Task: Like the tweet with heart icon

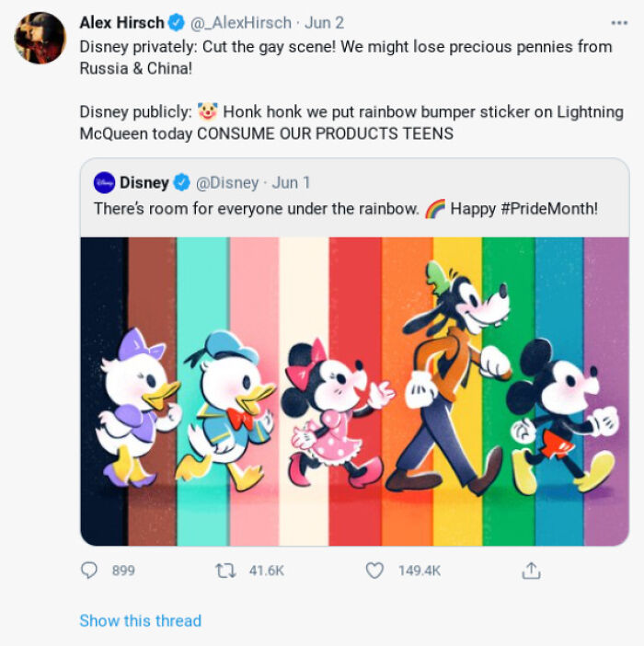Action: click(374, 571)
